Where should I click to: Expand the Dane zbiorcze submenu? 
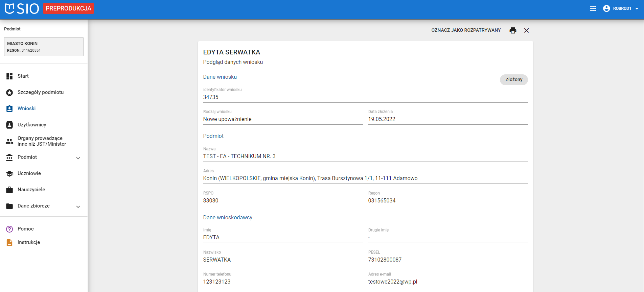coord(78,206)
